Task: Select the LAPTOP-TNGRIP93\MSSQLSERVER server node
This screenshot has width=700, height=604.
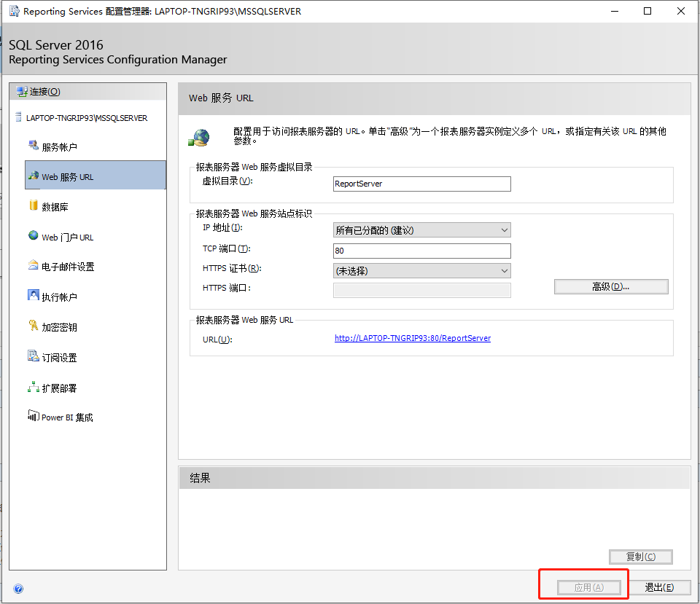Action: pos(87,118)
